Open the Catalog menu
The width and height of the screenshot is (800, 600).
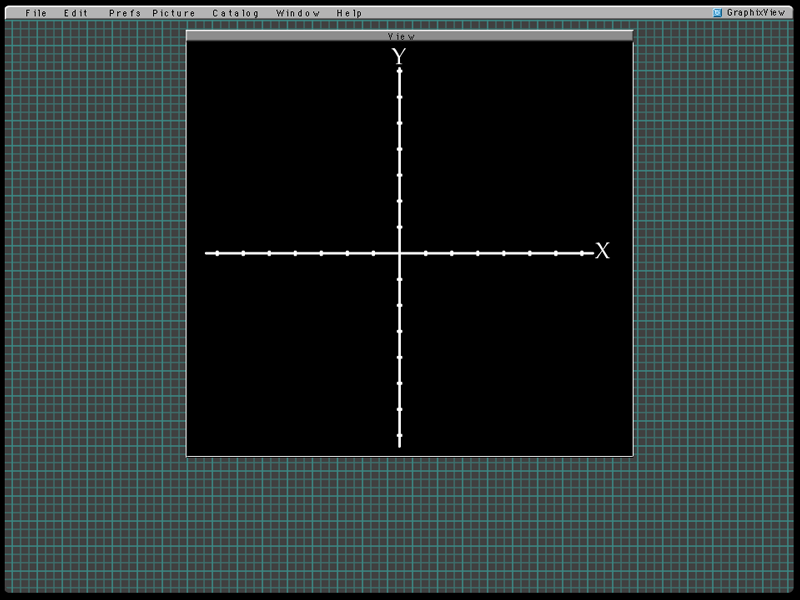click(x=235, y=13)
